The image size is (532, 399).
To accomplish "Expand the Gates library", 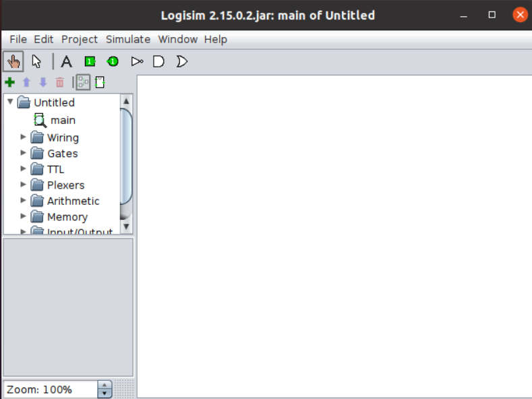I will [23, 153].
